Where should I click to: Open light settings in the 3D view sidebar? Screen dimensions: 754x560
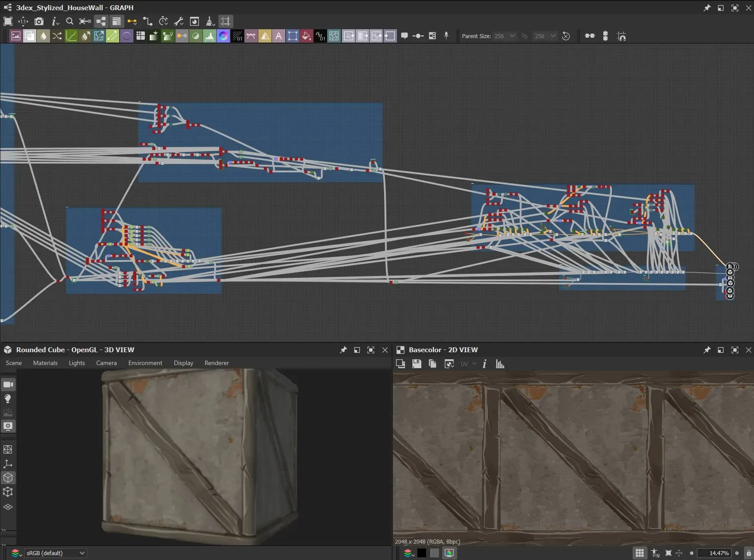8,398
